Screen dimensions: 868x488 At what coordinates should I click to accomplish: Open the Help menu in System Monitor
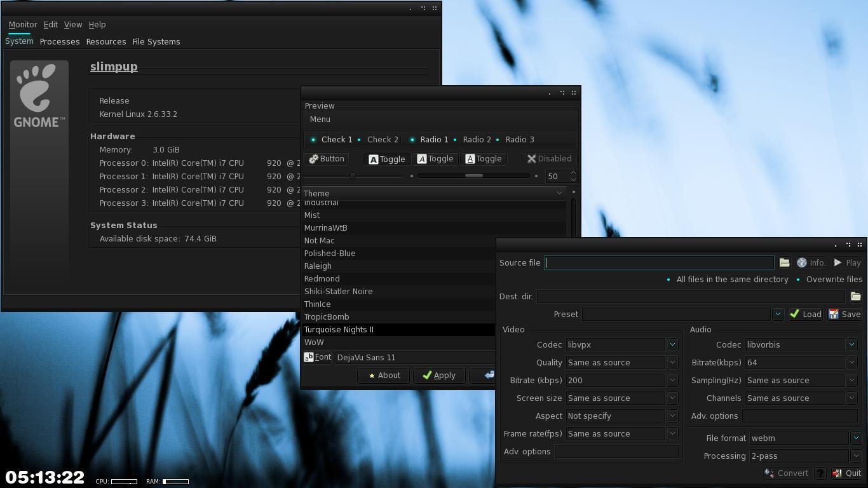[x=97, y=25]
